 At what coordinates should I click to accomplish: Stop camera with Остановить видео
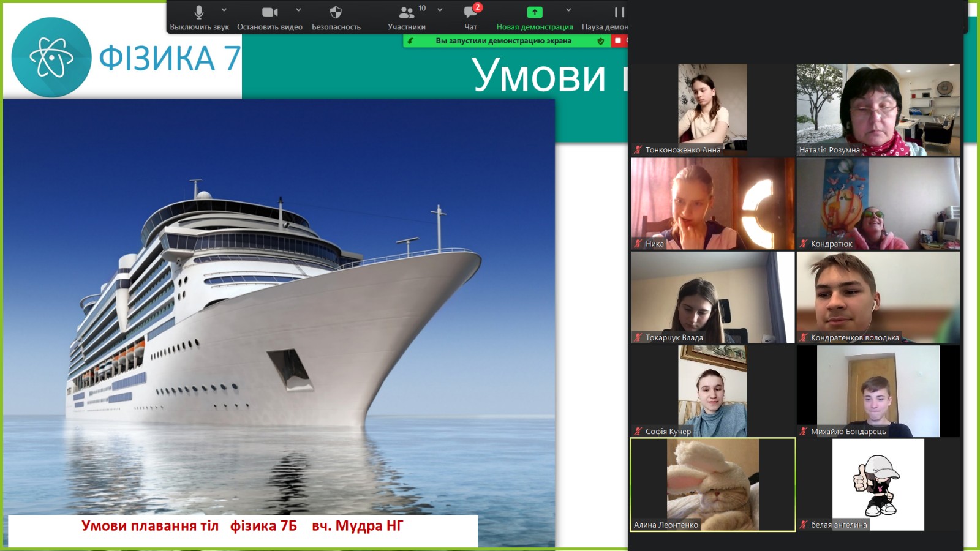(269, 17)
